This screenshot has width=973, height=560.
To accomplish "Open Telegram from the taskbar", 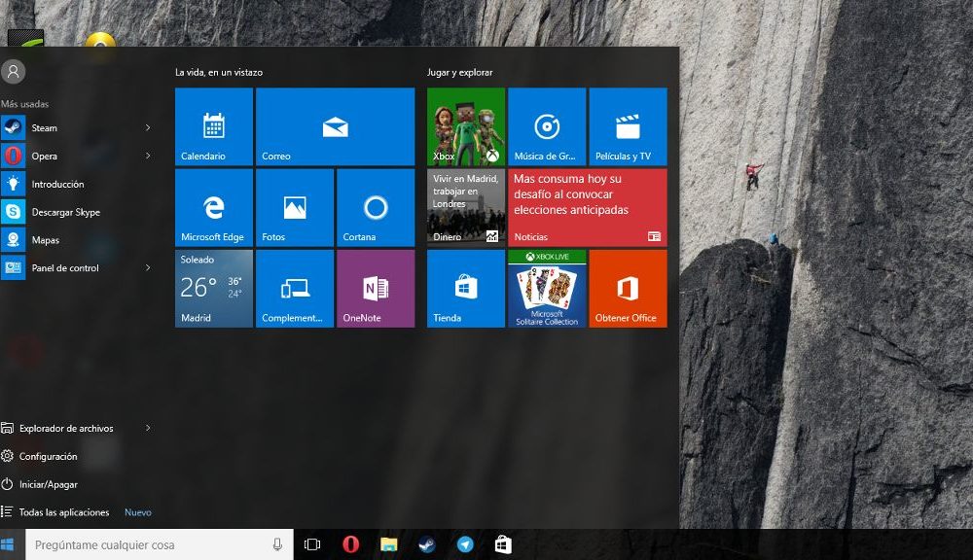I will [465, 544].
